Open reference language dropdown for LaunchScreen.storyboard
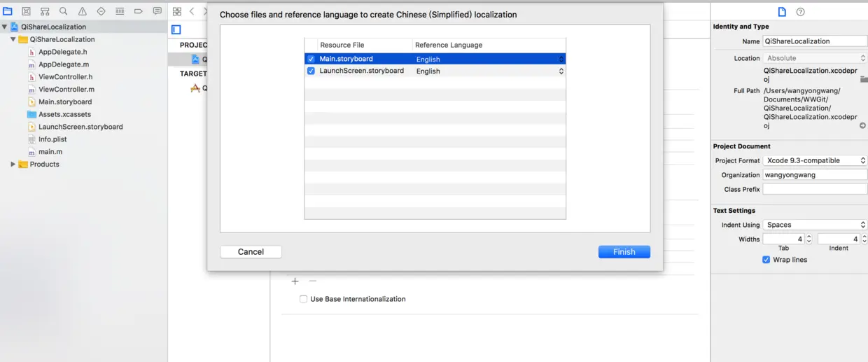868x362 pixels. coord(561,71)
